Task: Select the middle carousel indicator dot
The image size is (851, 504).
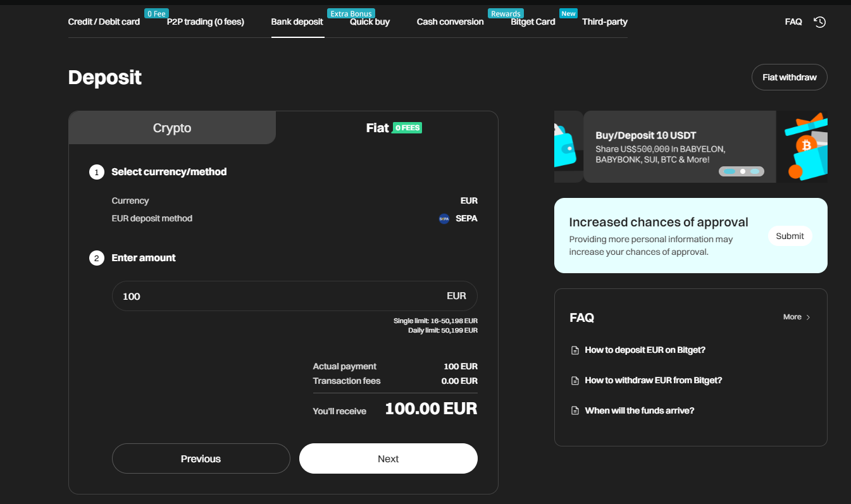Action: click(743, 171)
